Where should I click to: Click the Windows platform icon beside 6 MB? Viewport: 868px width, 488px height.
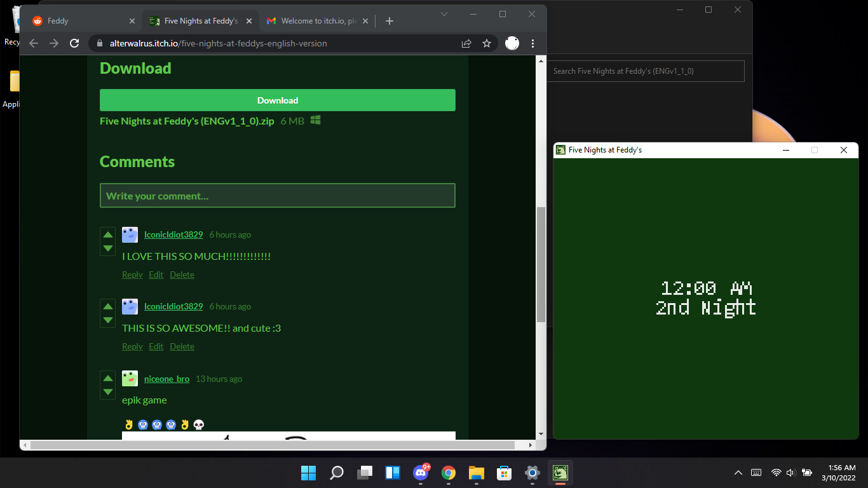point(315,120)
